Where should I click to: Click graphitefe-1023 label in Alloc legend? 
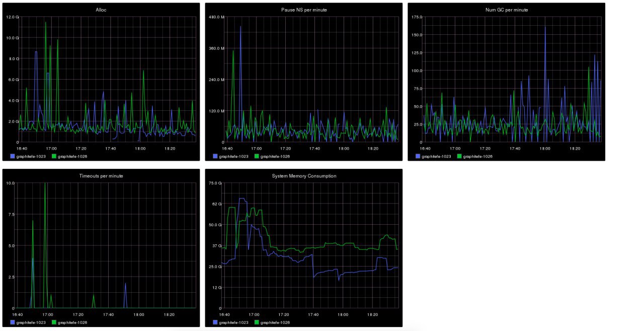pyautogui.click(x=31, y=157)
